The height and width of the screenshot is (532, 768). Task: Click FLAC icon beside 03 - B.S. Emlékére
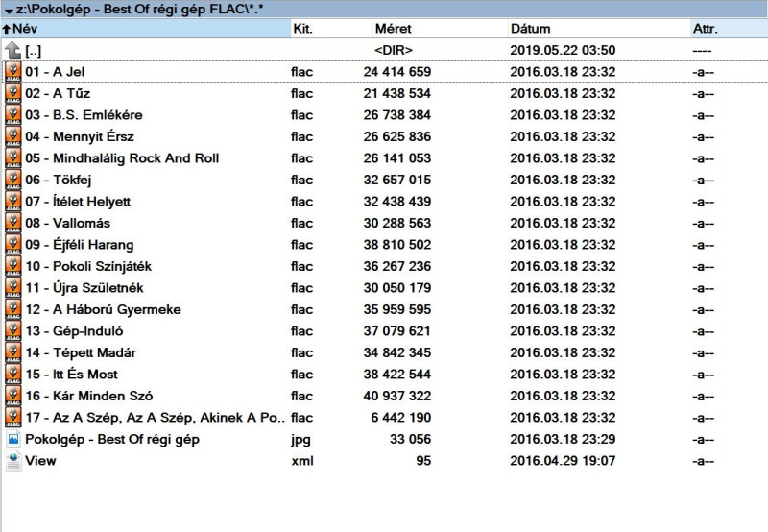point(13,115)
